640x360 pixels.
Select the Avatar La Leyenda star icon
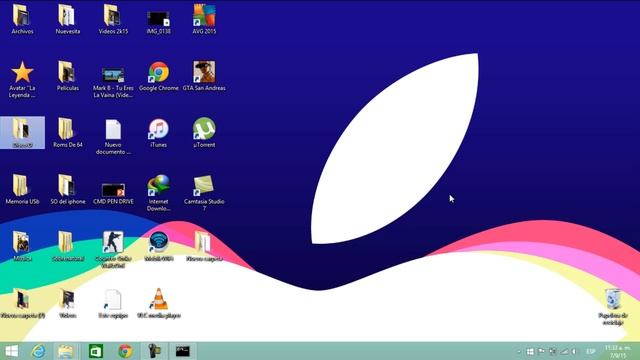point(22,80)
